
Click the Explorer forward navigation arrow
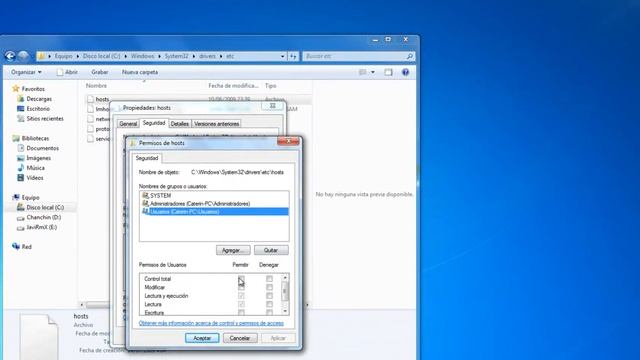click(x=23, y=56)
